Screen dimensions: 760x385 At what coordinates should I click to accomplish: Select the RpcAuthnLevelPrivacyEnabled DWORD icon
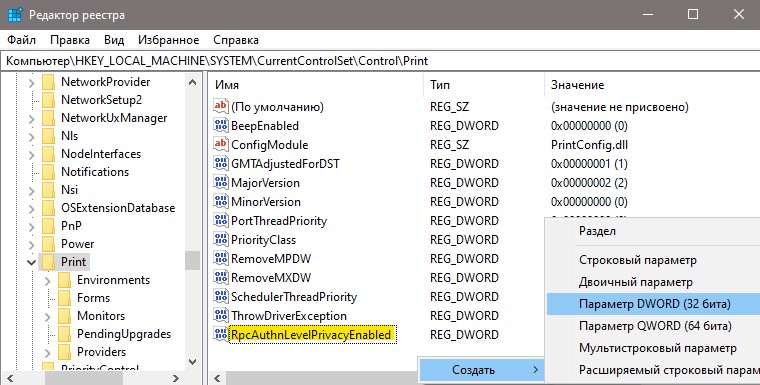221,335
